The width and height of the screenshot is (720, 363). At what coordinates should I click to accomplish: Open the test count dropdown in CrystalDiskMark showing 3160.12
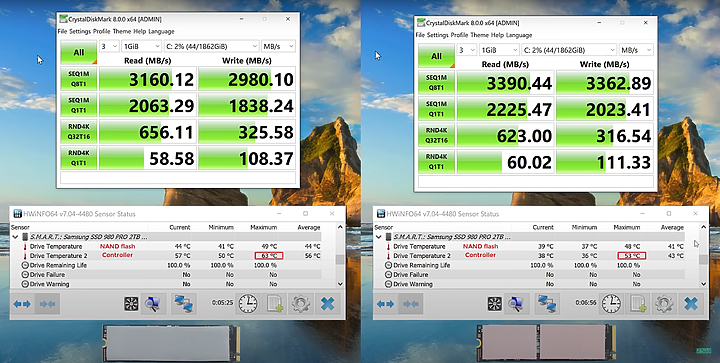point(109,46)
